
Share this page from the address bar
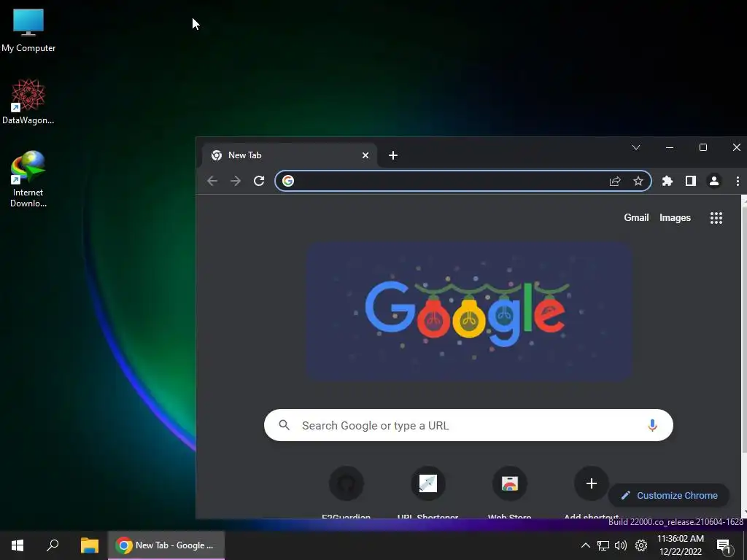coord(615,181)
